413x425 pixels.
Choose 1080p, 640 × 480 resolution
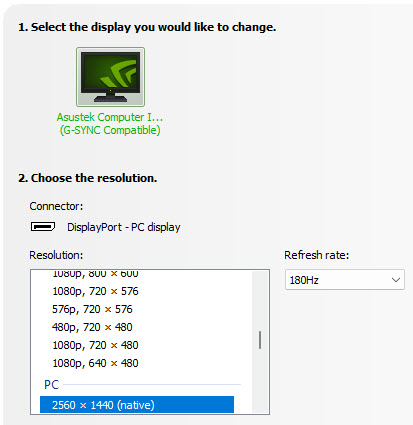click(95, 363)
